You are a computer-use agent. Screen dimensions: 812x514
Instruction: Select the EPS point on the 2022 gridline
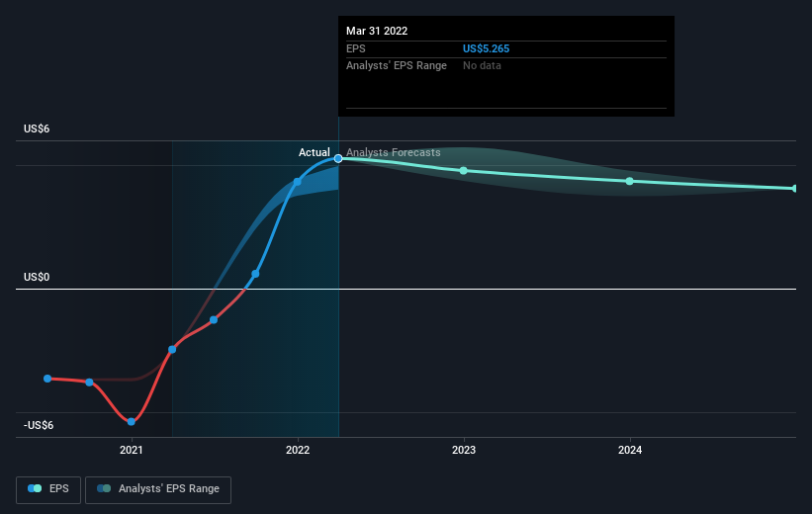[298, 182]
